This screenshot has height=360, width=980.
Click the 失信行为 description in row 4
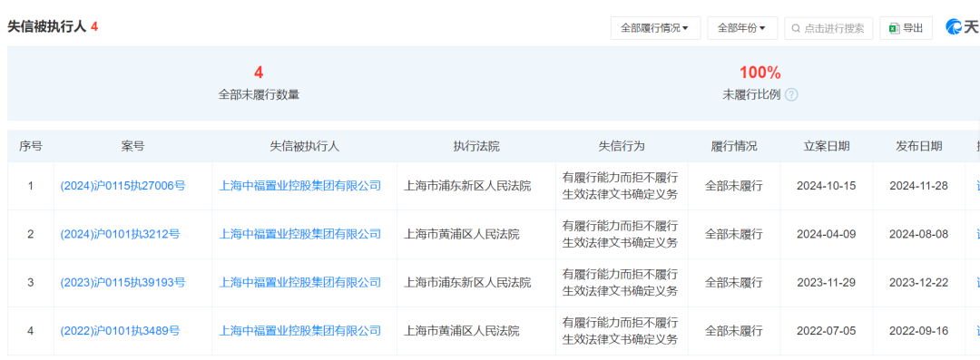coord(621,331)
